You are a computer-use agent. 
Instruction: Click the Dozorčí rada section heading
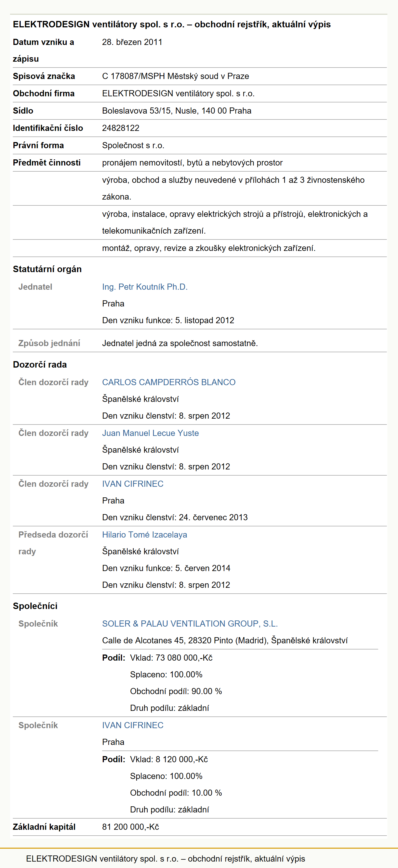pyautogui.click(x=40, y=365)
